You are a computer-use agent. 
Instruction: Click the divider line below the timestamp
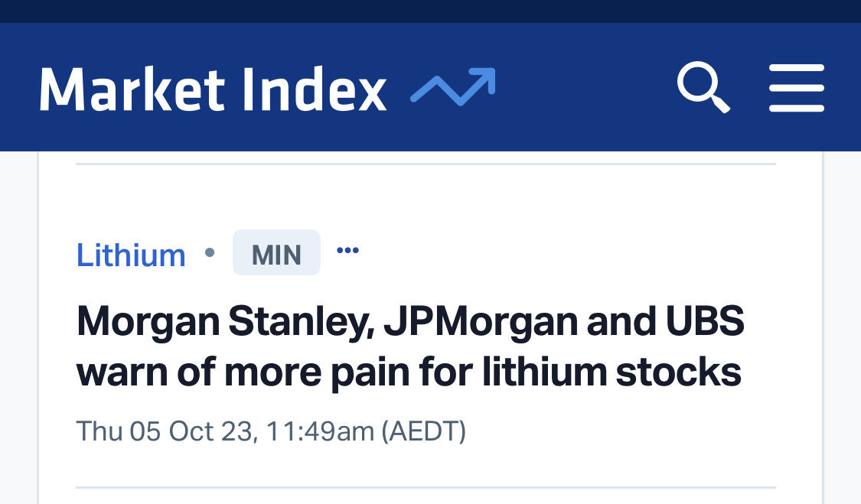(426, 487)
